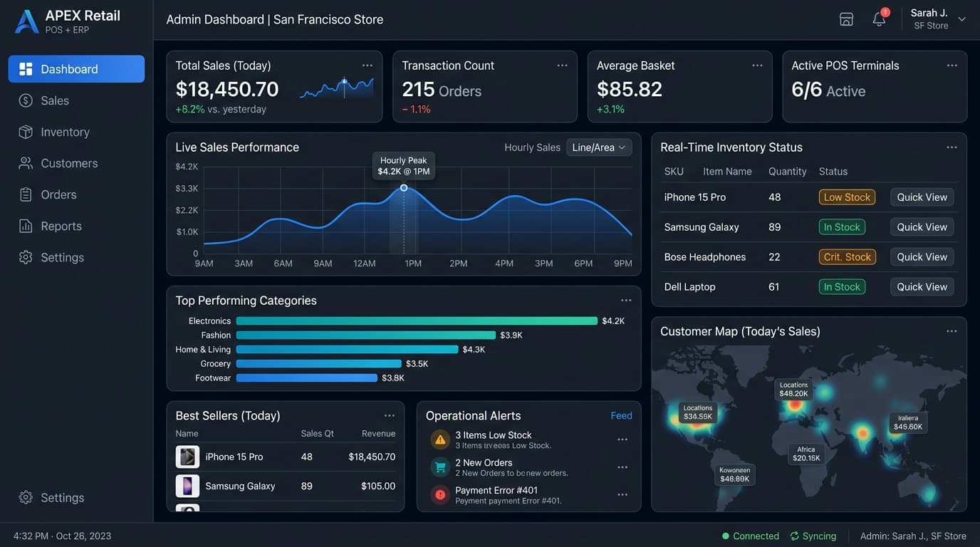This screenshot has height=547, width=980.
Task: Open options for the 3 Items Low Stock alert
Action: point(622,439)
